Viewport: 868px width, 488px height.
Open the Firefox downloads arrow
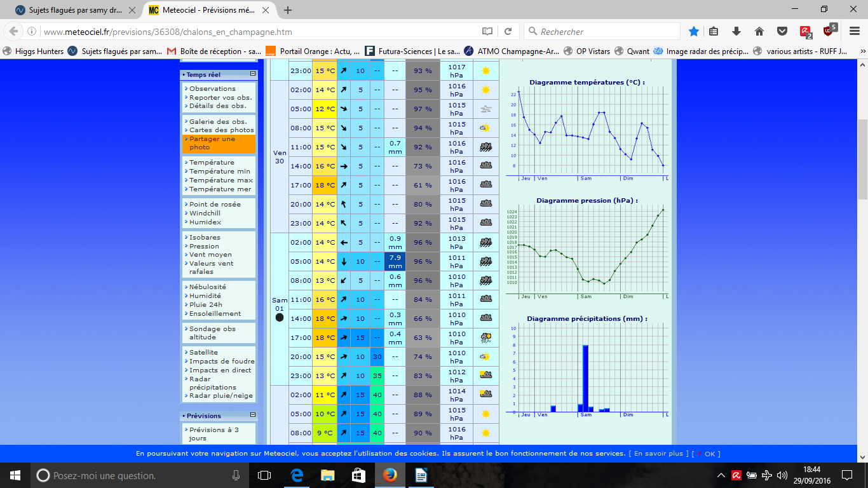[x=736, y=31]
